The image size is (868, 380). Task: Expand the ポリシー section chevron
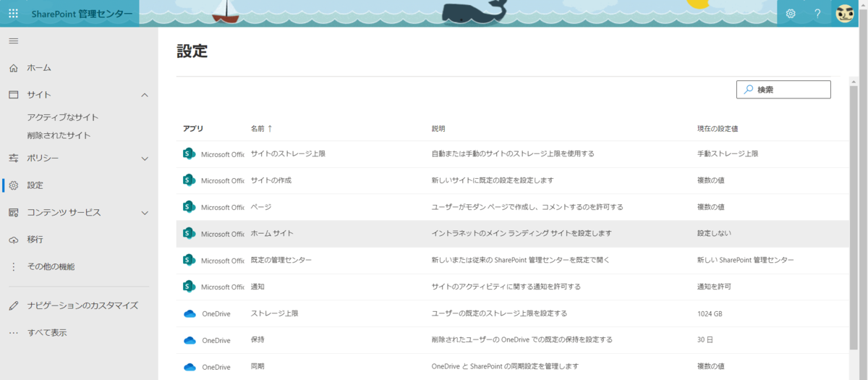(145, 159)
